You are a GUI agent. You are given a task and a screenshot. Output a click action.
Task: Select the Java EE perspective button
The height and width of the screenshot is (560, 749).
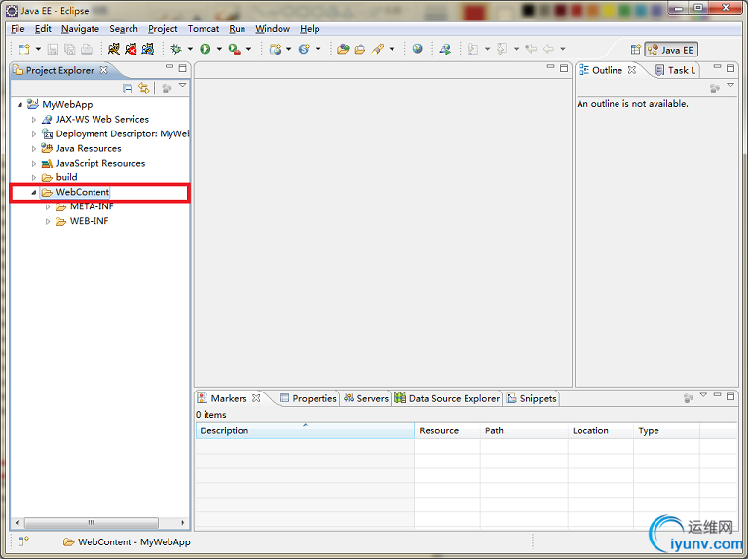pos(671,50)
